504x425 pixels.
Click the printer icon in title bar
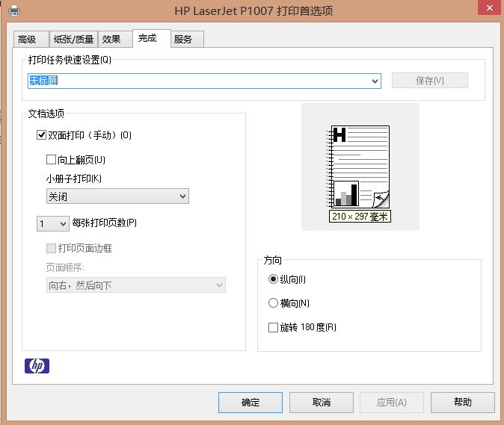coord(13,10)
